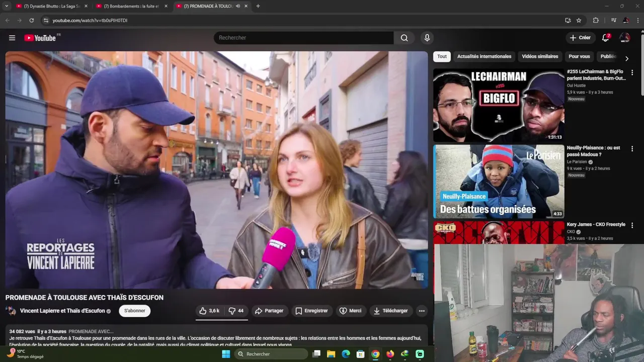The height and width of the screenshot is (362, 644).
Task: View site information icon in address bar
Action: [x=46, y=20]
